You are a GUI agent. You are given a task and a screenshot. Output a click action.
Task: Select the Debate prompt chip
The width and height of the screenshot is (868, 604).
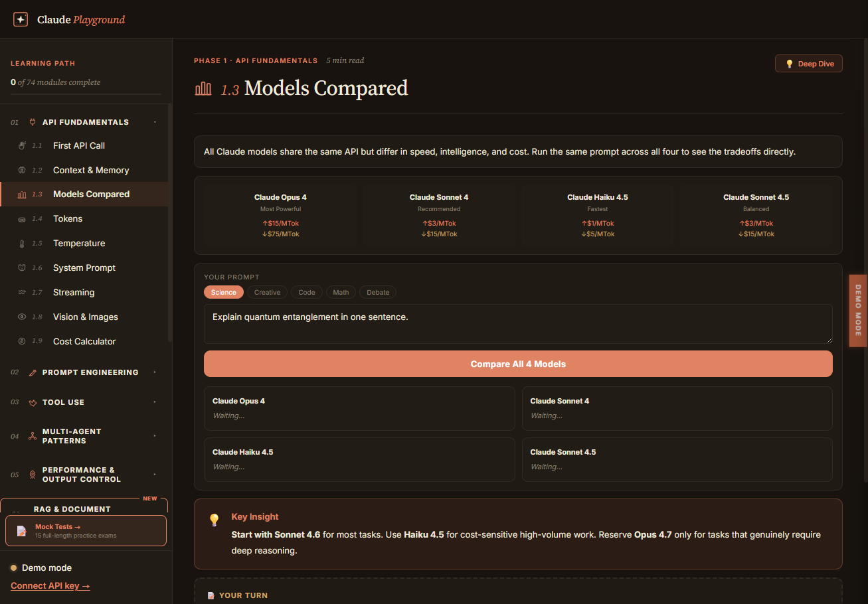pos(378,292)
